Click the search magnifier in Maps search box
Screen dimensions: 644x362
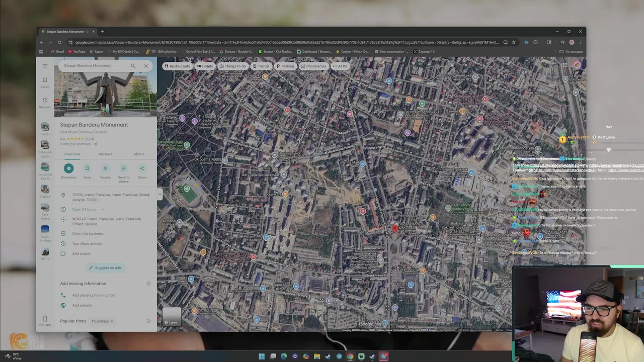(133, 66)
